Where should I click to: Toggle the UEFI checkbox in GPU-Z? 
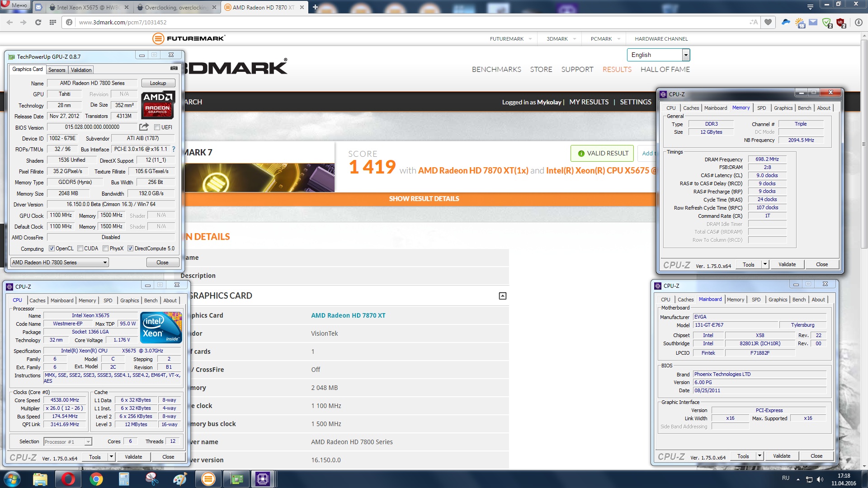(x=157, y=127)
